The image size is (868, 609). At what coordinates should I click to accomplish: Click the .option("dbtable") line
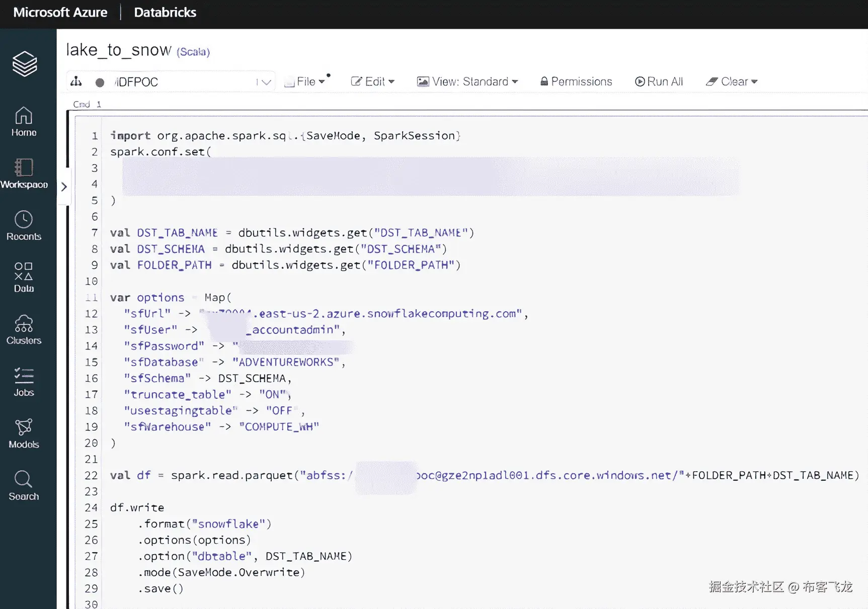tap(245, 556)
